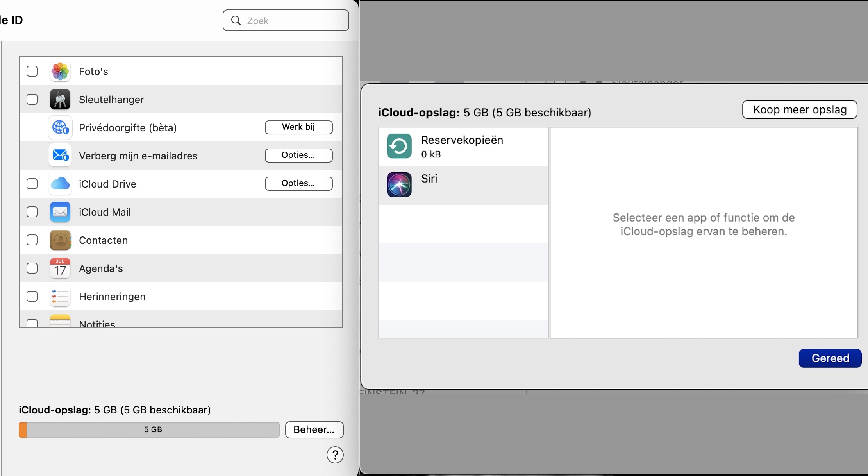Select the Reservekopieën row text
Image resolution: width=868 pixels, height=476 pixels.
coord(462,140)
